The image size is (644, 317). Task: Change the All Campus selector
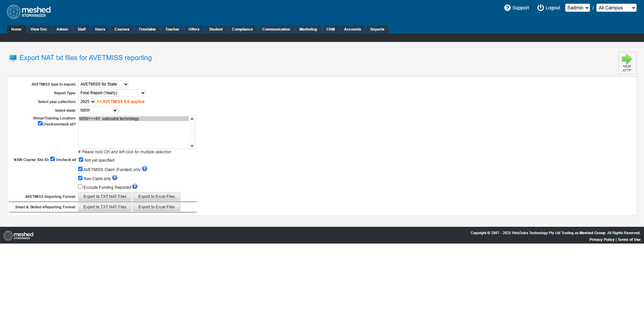[x=616, y=8]
